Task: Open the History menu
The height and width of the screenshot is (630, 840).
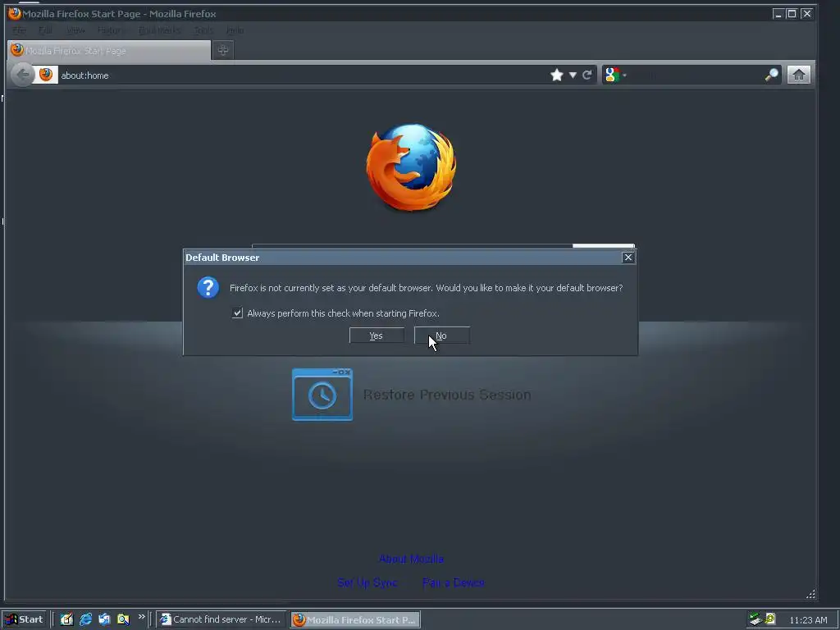Action: 112,30
